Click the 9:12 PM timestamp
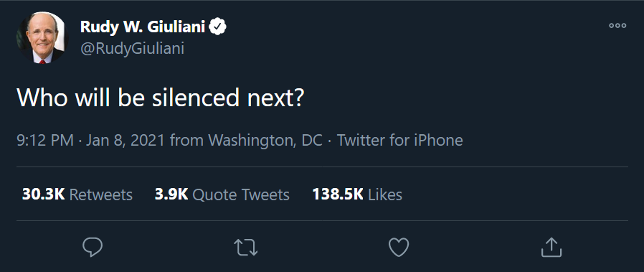This screenshot has width=644, height=272. [x=45, y=141]
